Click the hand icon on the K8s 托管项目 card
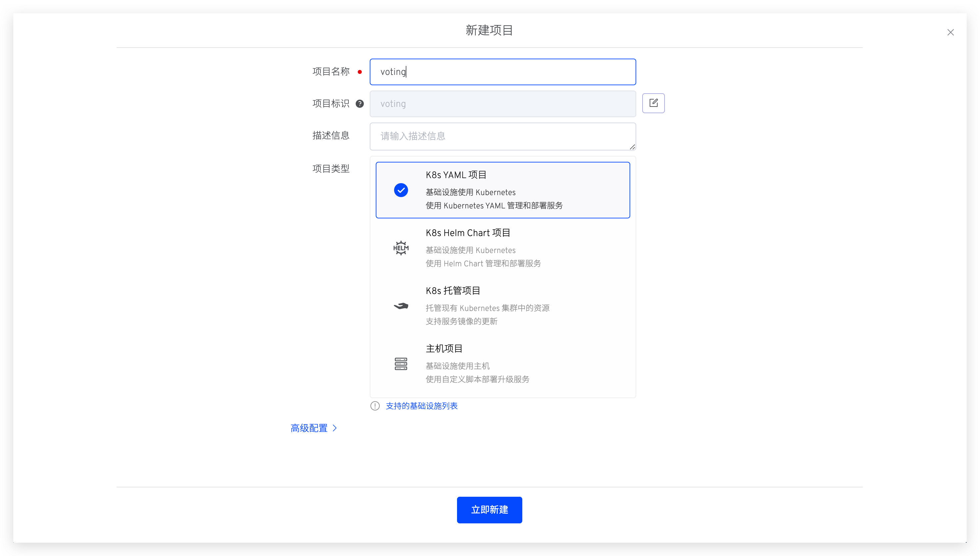The image size is (980, 556). coord(401,306)
